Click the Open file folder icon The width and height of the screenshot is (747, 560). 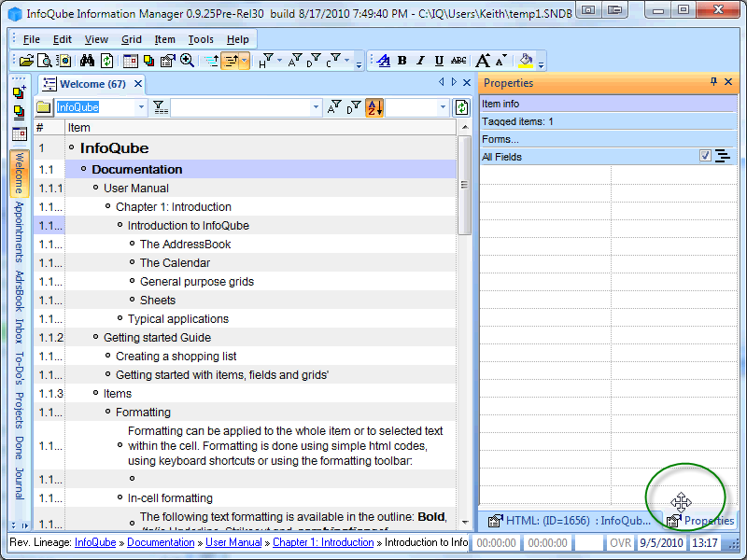pyautogui.click(x=26, y=61)
